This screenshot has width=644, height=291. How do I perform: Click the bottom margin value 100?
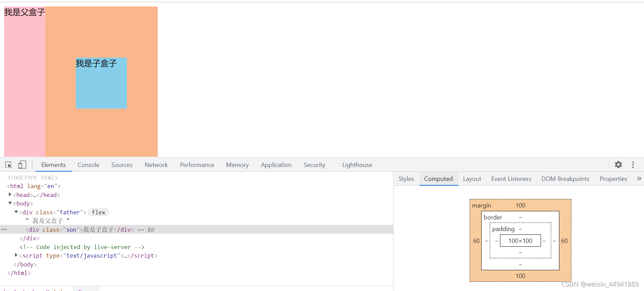coord(520,276)
